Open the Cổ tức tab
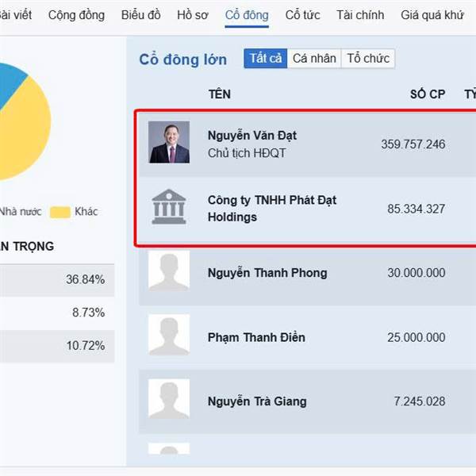 [302, 15]
